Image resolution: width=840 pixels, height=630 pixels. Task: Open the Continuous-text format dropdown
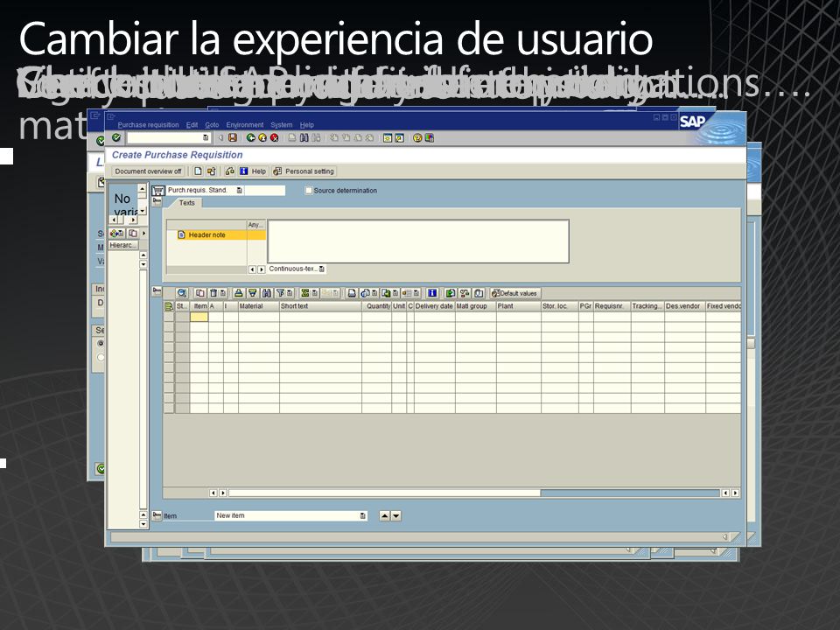(321, 269)
